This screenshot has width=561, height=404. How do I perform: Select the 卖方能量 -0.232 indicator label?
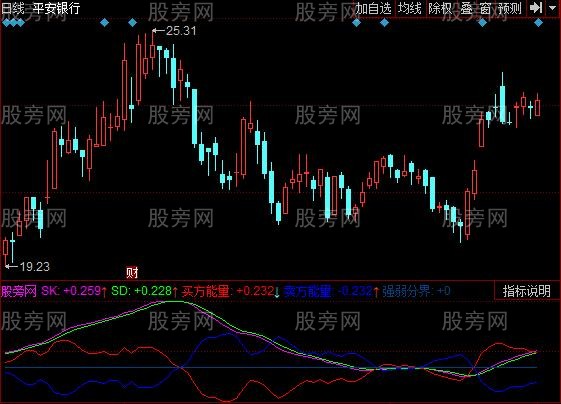[x=328, y=291]
